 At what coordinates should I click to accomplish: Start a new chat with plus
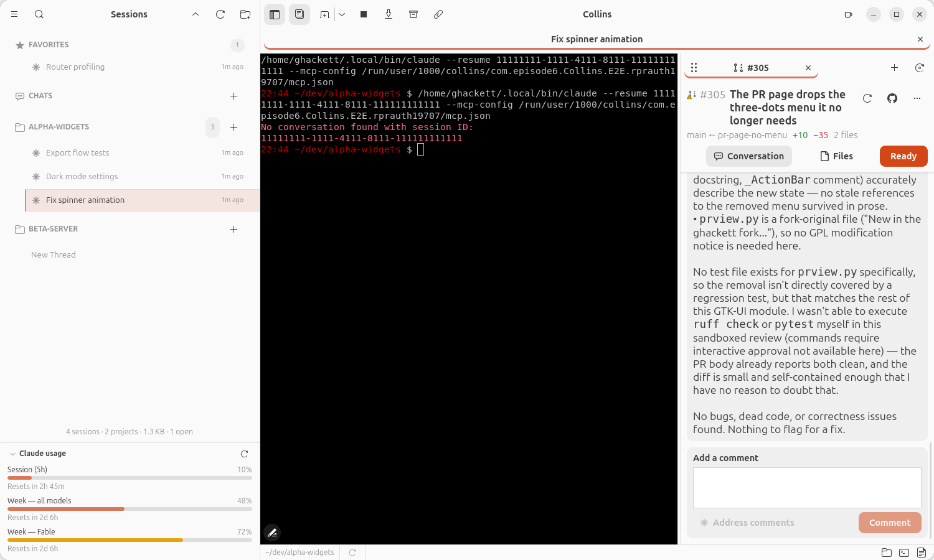click(x=234, y=96)
